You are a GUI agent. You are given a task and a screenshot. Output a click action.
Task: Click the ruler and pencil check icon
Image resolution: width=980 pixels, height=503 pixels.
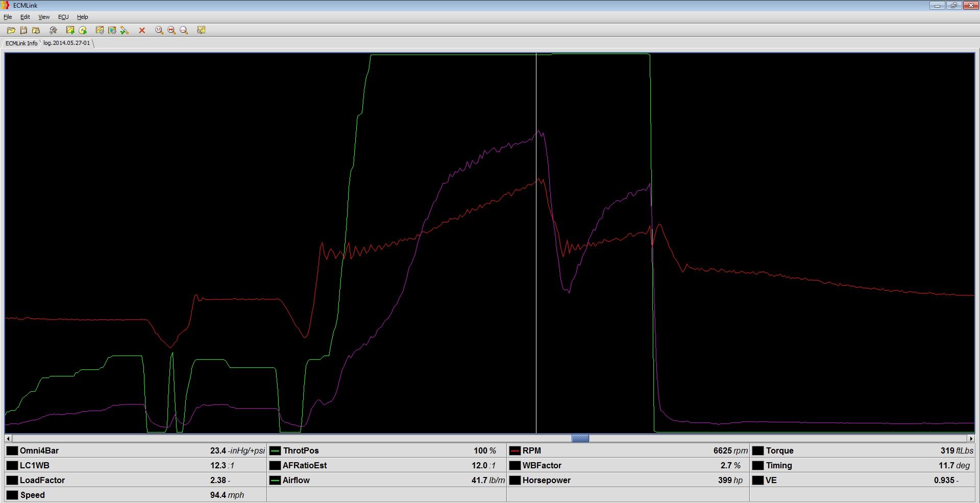point(125,30)
